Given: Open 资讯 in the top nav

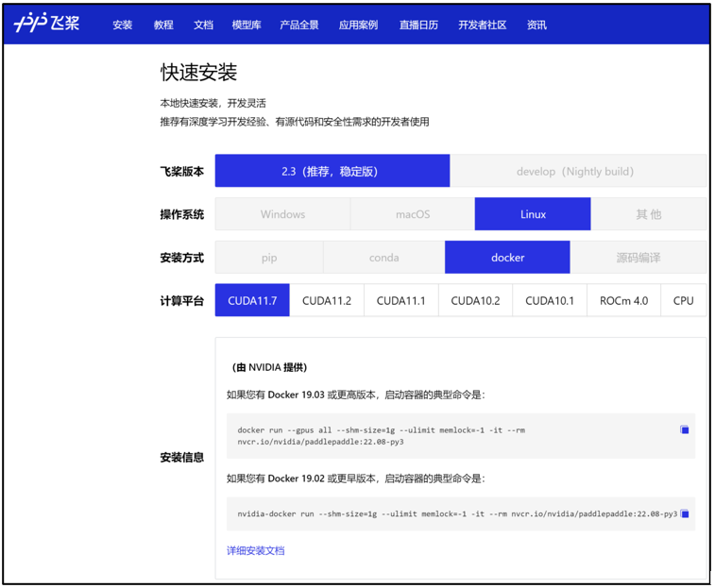Looking at the screenshot, I should pyautogui.click(x=536, y=25).
